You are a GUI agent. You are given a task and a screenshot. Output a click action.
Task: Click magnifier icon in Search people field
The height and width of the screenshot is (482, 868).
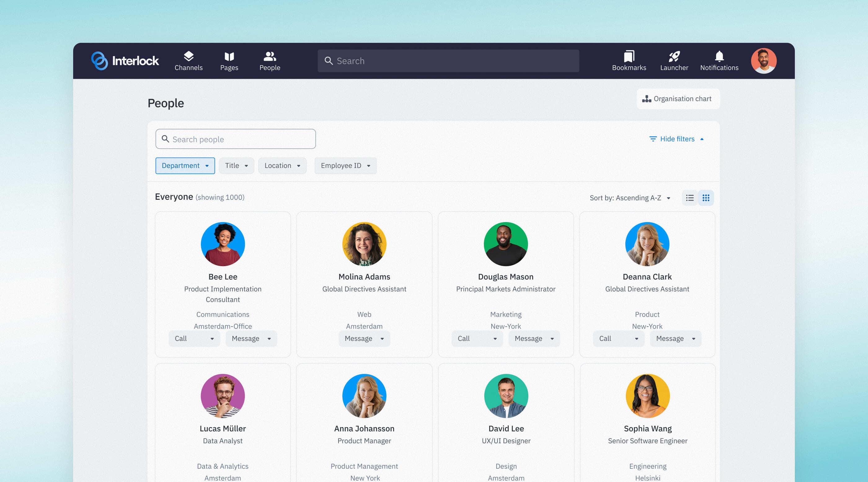tap(165, 139)
